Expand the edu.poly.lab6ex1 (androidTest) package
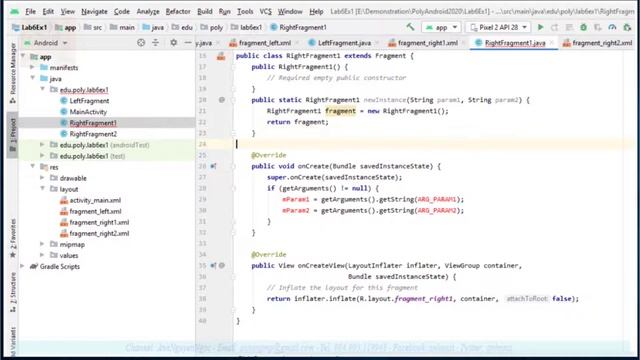640x360 pixels. [x=42, y=144]
